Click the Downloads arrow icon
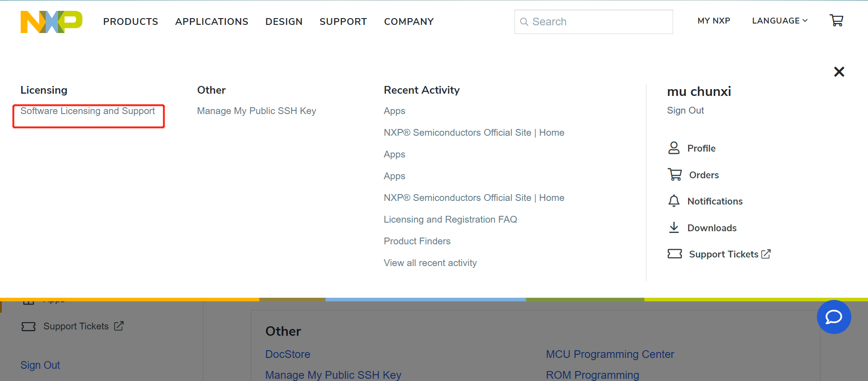The width and height of the screenshot is (868, 381). tap(674, 228)
